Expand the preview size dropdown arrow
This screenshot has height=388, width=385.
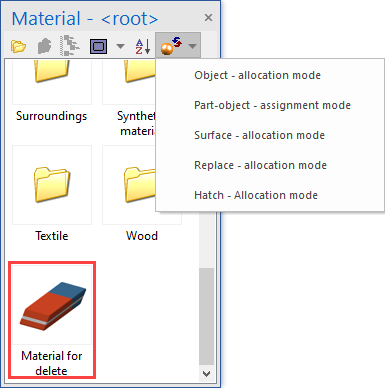point(120,46)
